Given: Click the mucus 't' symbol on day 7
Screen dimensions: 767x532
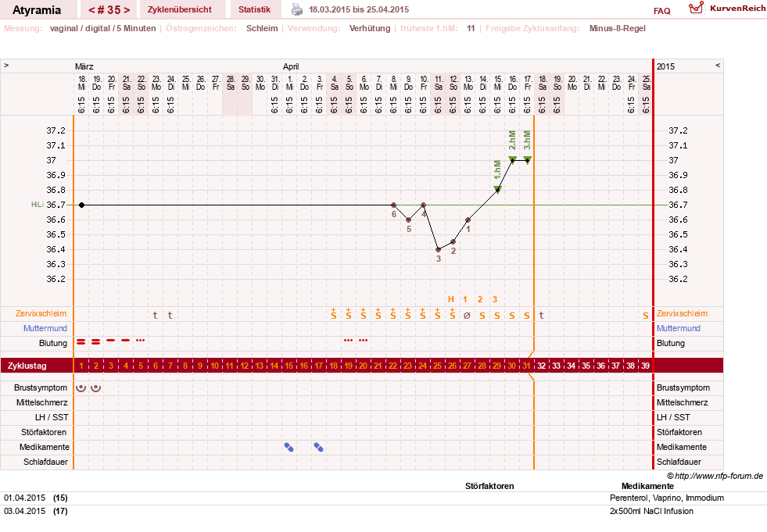Looking at the screenshot, I should (x=170, y=315).
